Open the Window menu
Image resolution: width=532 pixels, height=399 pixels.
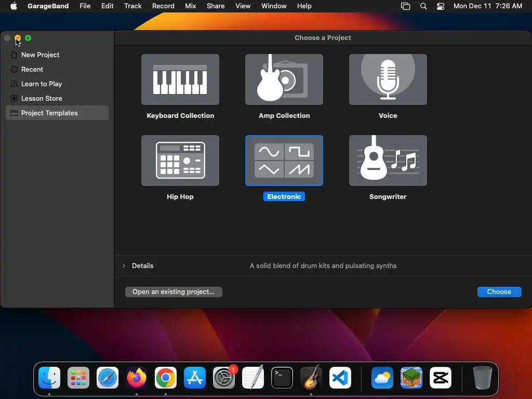tap(274, 6)
